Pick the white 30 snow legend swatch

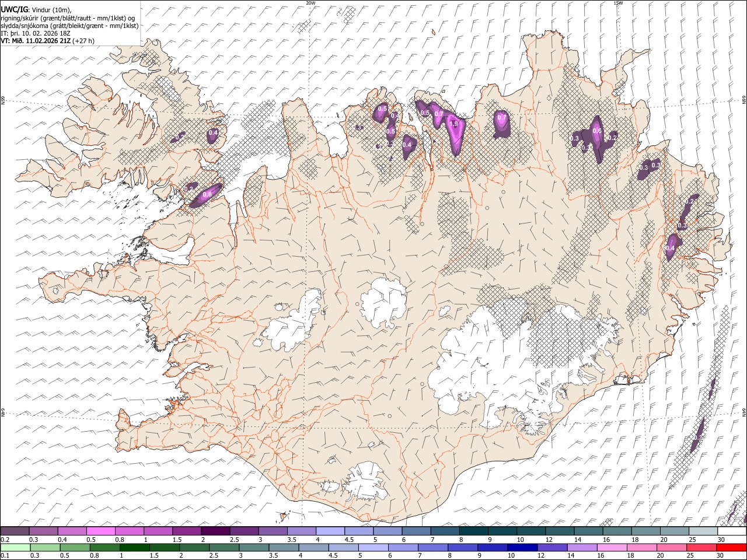(732, 531)
